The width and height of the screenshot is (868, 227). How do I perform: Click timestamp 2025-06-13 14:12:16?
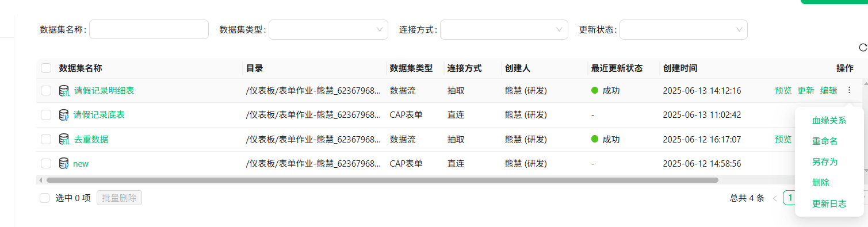coord(702,90)
